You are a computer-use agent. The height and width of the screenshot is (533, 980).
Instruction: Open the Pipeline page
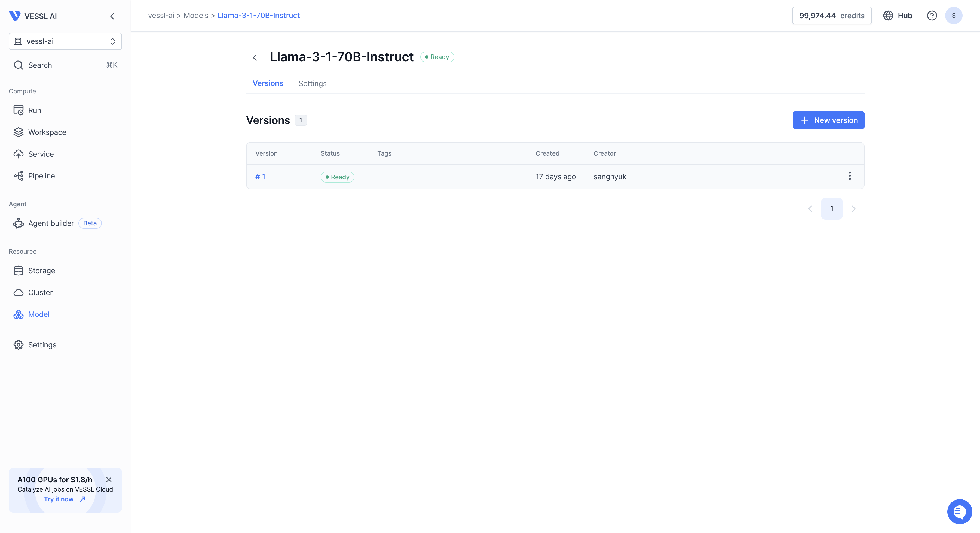tap(41, 176)
